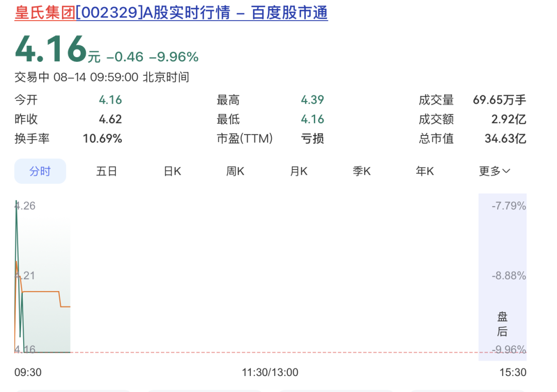Click the price change -0.46
This screenshot has height=392, width=557.
[125, 57]
